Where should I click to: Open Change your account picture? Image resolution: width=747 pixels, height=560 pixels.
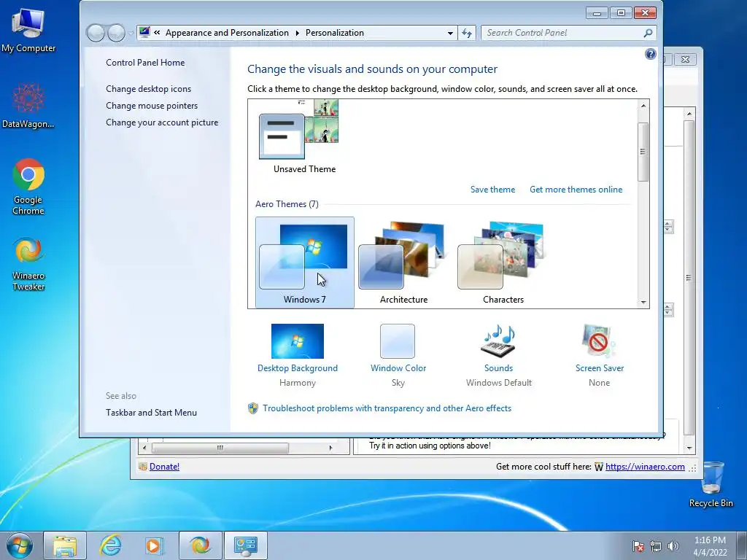162,122
